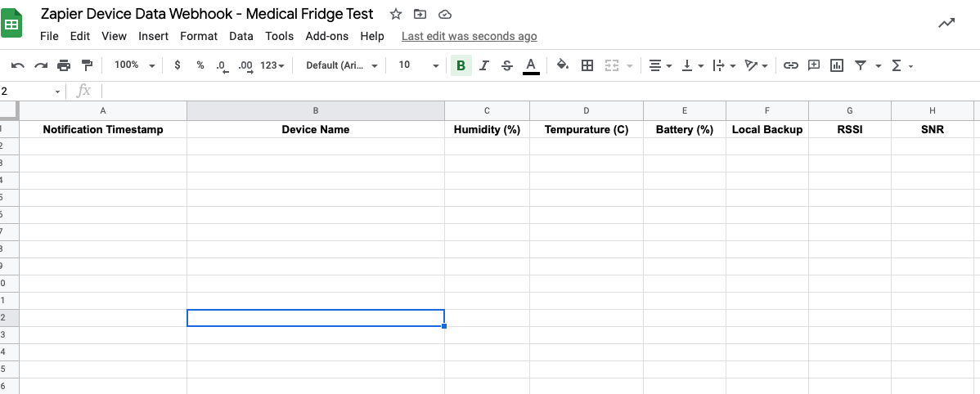Open the merge cells type dropdown arrow
Screen dimensions: 980x394
click(x=629, y=65)
